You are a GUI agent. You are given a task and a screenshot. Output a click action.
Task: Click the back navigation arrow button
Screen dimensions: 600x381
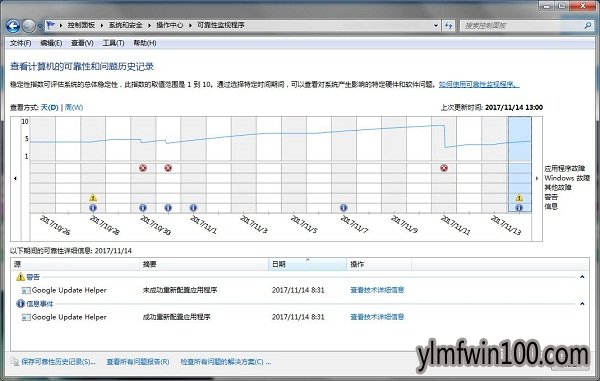coord(13,26)
